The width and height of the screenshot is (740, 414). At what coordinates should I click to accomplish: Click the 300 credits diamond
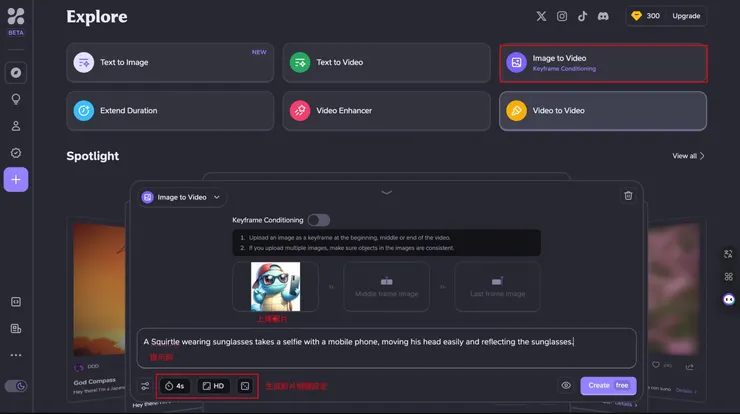point(646,16)
